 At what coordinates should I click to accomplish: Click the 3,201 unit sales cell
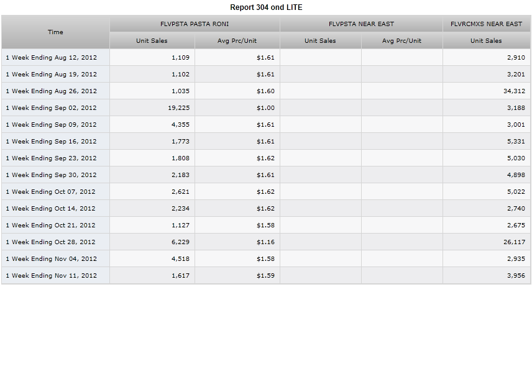click(487, 75)
